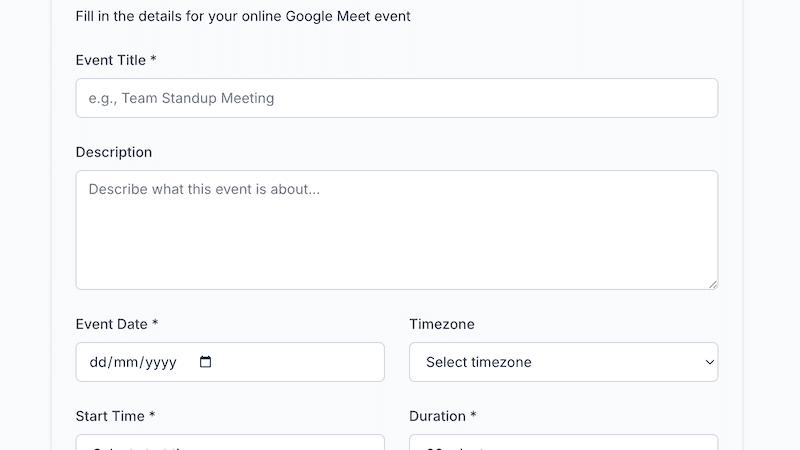Open the calendar picker icon in Event Date
This screenshot has height=450, width=800.
coord(206,362)
